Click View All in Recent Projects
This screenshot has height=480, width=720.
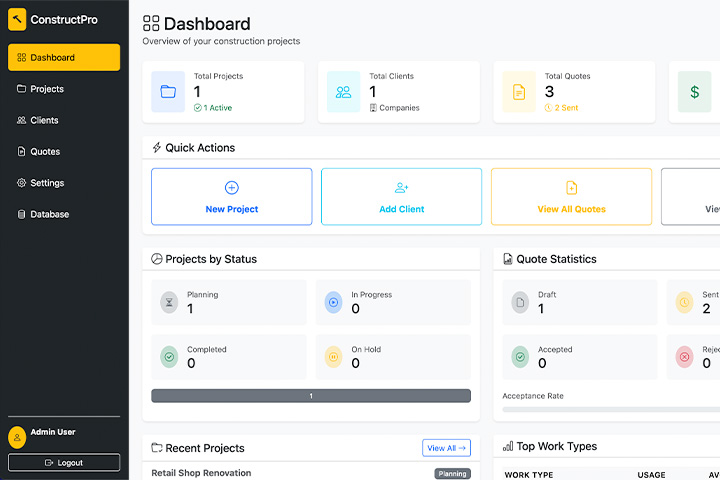tap(446, 448)
